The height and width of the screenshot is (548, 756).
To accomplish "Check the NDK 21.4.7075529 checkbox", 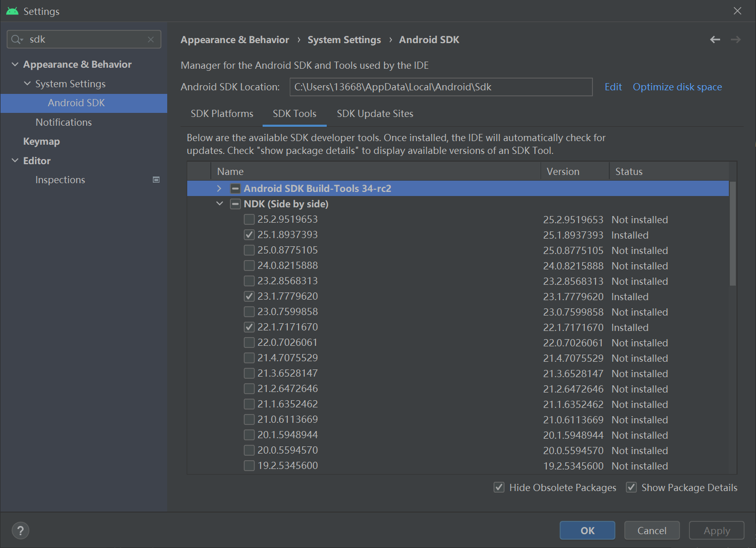I will click(x=249, y=358).
